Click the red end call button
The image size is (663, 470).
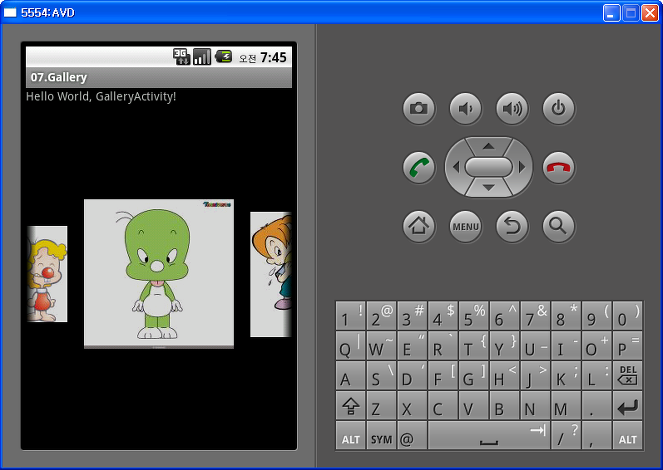(558, 167)
